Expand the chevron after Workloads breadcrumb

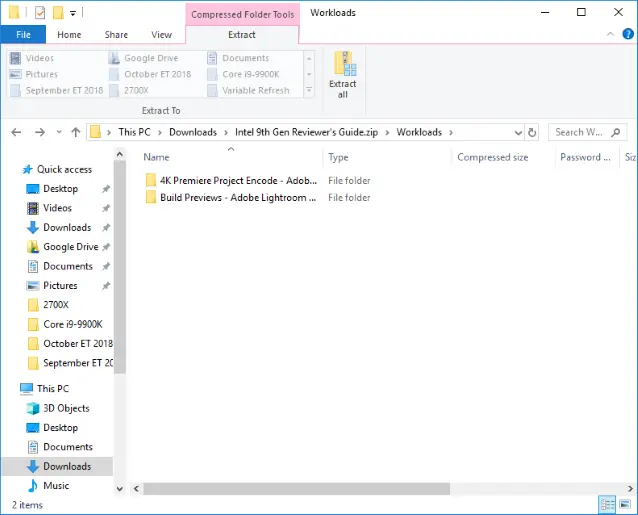451,133
